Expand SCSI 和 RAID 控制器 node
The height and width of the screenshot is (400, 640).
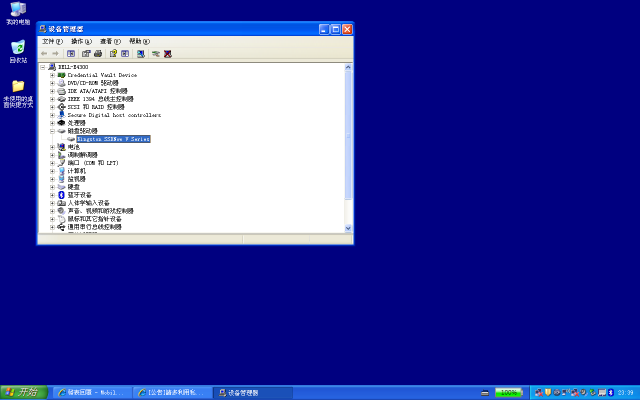52,107
